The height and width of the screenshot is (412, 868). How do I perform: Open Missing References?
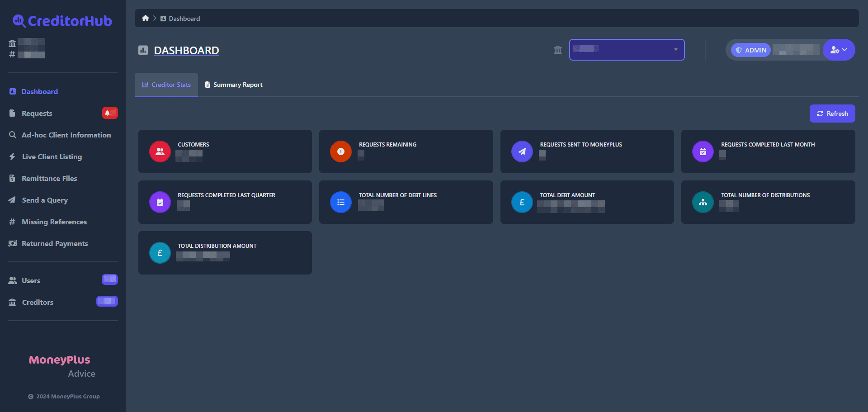(x=48, y=222)
